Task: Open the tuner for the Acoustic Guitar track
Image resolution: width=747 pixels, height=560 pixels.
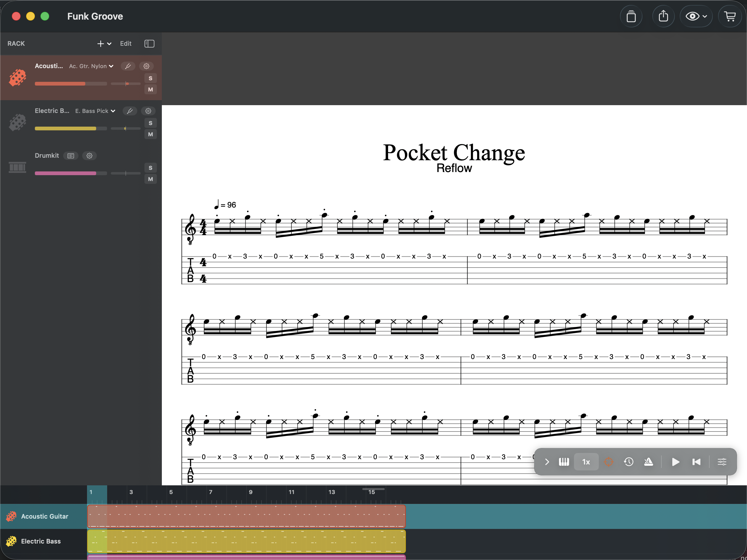Action: (x=128, y=66)
